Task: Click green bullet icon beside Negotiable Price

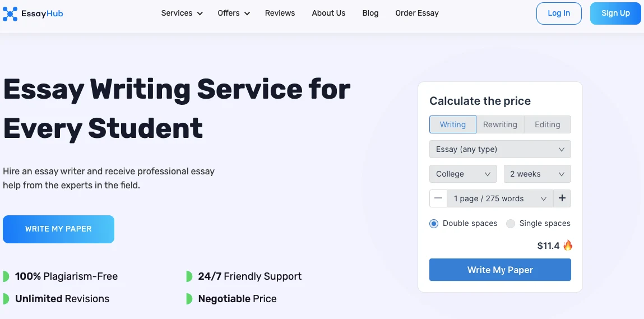Action: click(189, 299)
